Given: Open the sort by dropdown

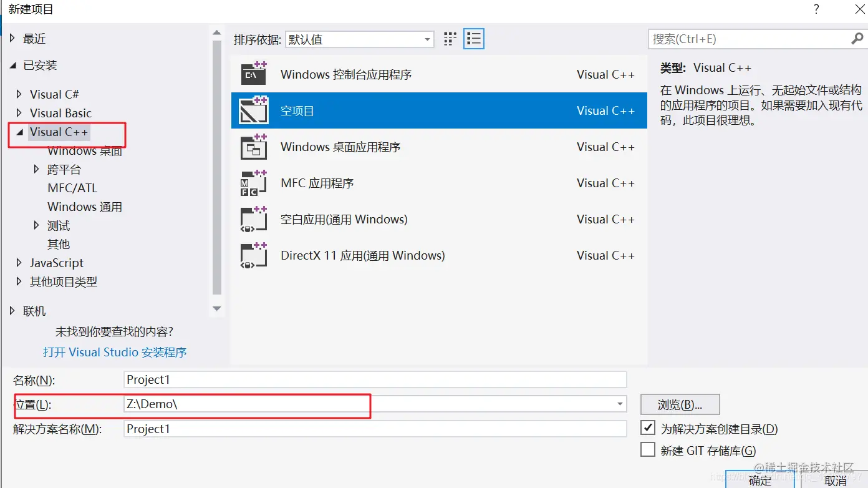Looking at the screenshot, I should (x=360, y=39).
